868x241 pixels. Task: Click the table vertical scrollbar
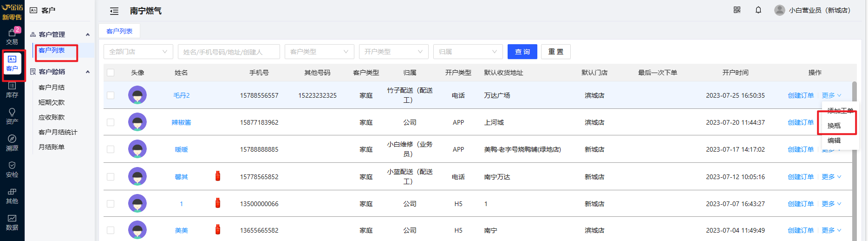[x=854, y=161]
